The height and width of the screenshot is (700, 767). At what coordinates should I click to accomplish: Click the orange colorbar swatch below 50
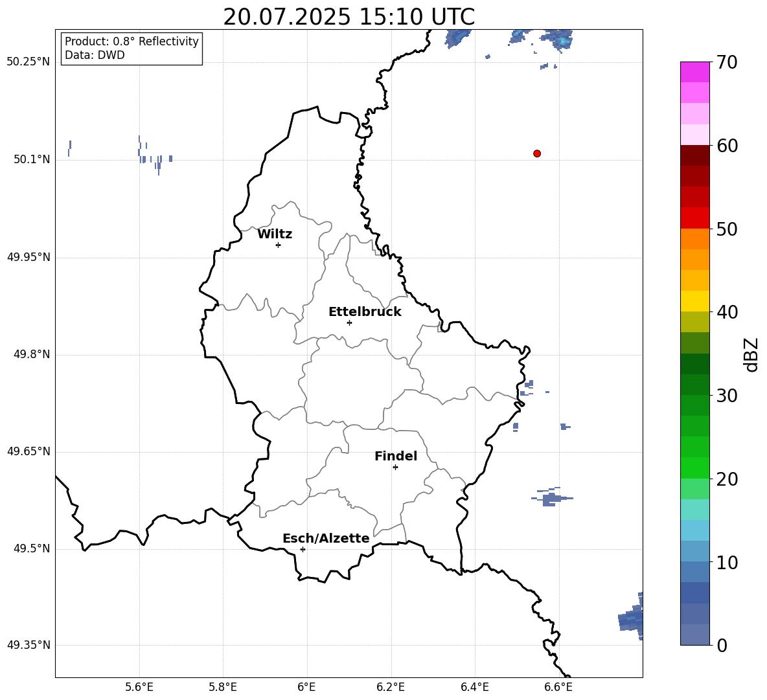pyautogui.click(x=694, y=239)
